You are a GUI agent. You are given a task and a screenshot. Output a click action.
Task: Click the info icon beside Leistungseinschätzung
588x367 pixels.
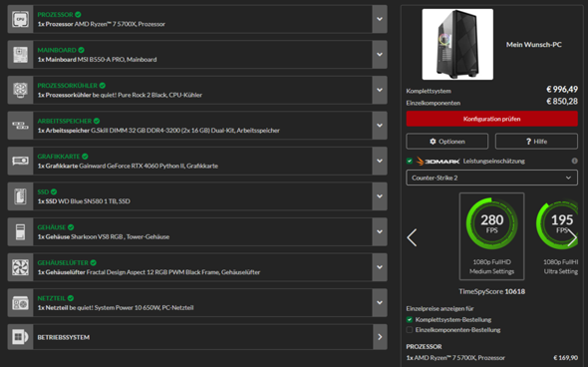pos(574,161)
